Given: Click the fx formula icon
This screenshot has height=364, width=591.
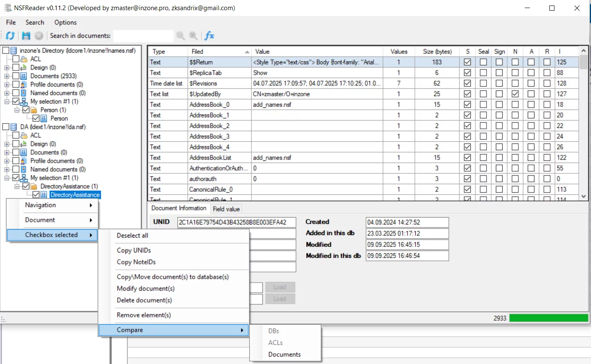Looking at the screenshot, I should tap(209, 36).
